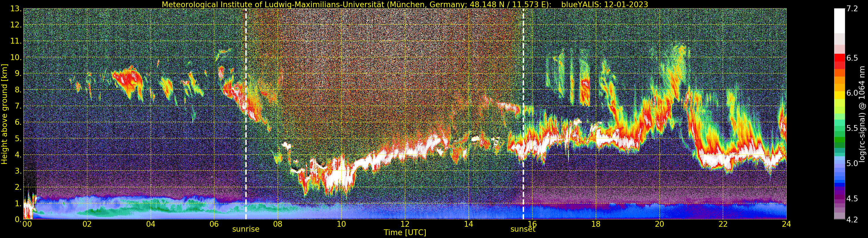Select the 'Time [UTC]' x-axis label

tap(405, 232)
